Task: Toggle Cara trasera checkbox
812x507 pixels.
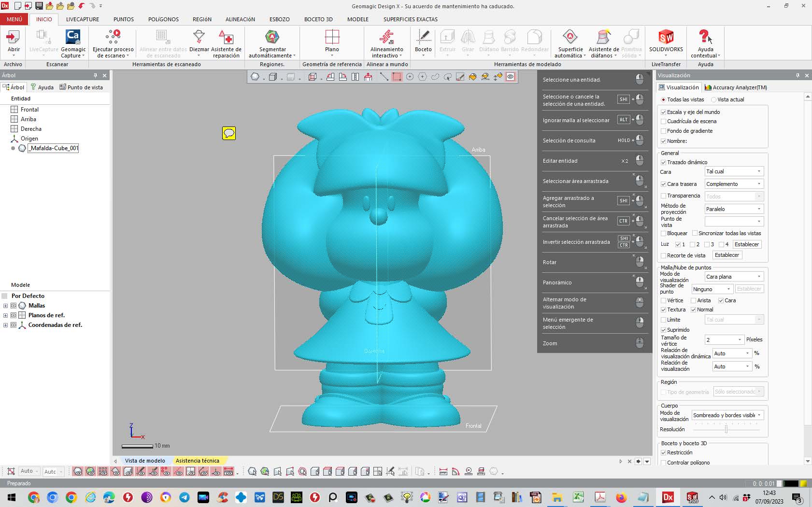Action: pyautogui.click(x=664, y=184)
